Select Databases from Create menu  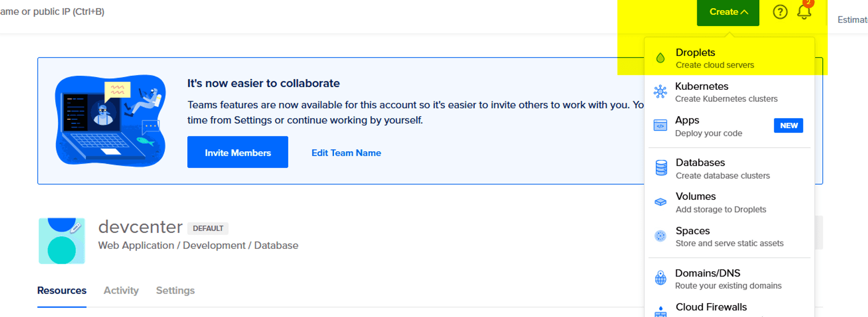click(730, 168)
